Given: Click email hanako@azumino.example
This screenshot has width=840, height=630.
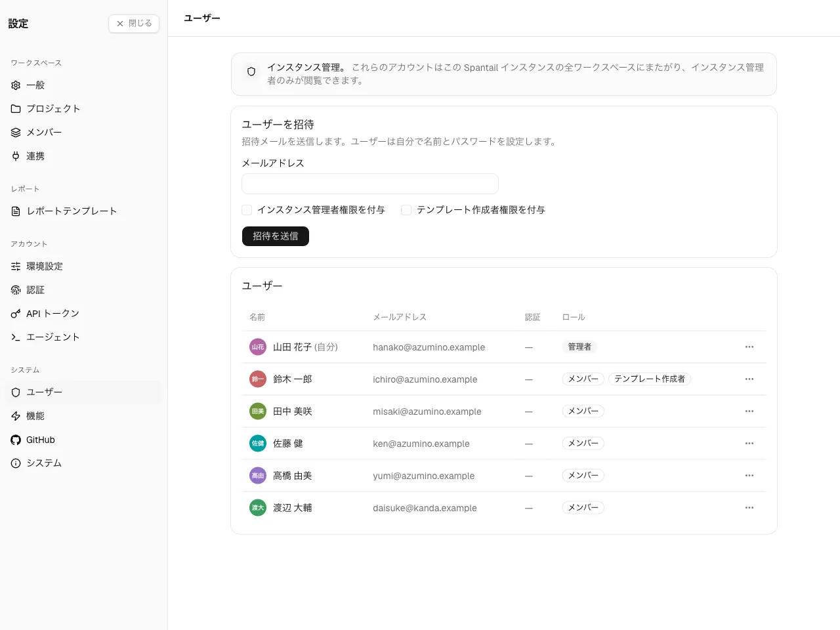Looking at the screenshot, I should (x=429, y=347).
